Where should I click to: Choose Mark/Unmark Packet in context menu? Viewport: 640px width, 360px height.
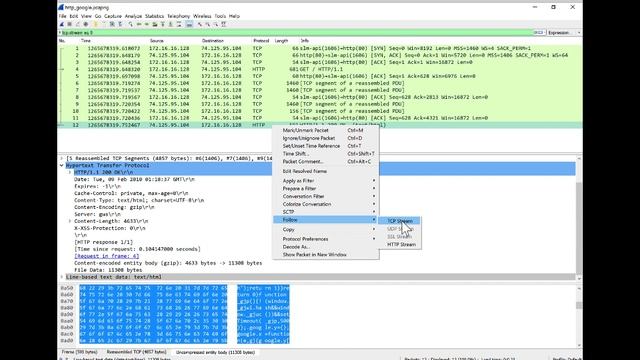pyautogui.click(x=326, y=130)
